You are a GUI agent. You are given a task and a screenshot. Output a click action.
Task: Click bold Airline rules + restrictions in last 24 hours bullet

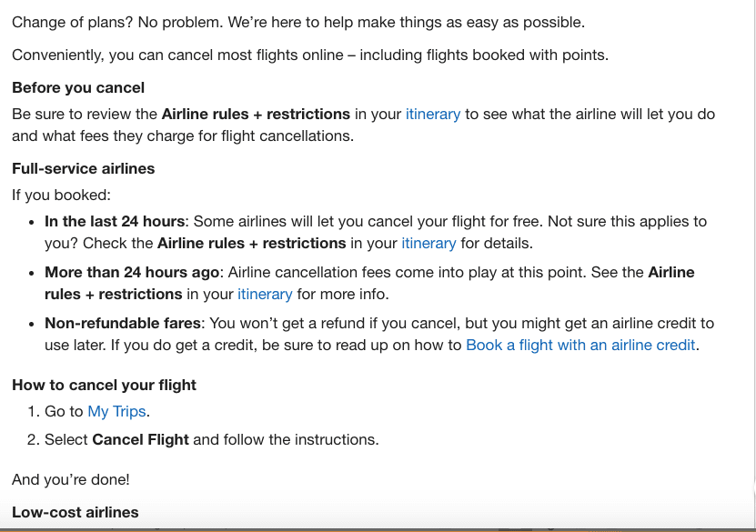[x=252, y=244]
